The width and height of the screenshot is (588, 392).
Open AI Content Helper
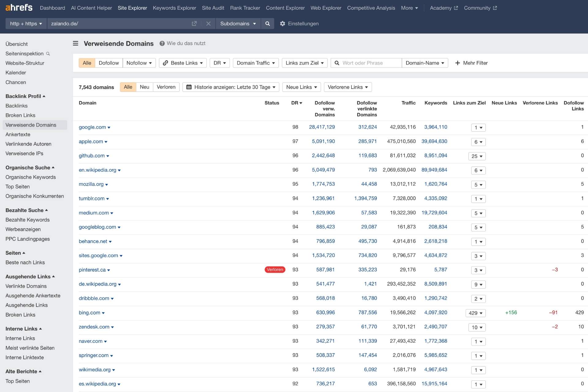click(x=91, y=8)
